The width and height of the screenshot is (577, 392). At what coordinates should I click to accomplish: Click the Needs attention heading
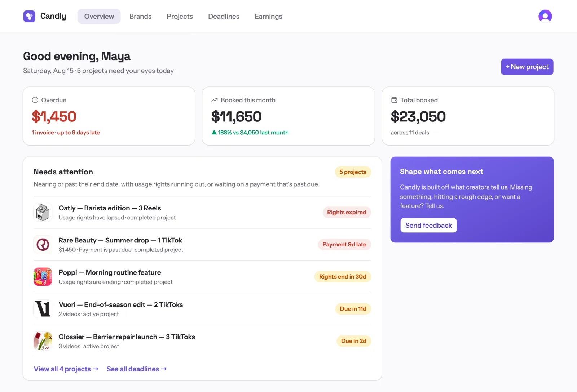tap(63, 172)
